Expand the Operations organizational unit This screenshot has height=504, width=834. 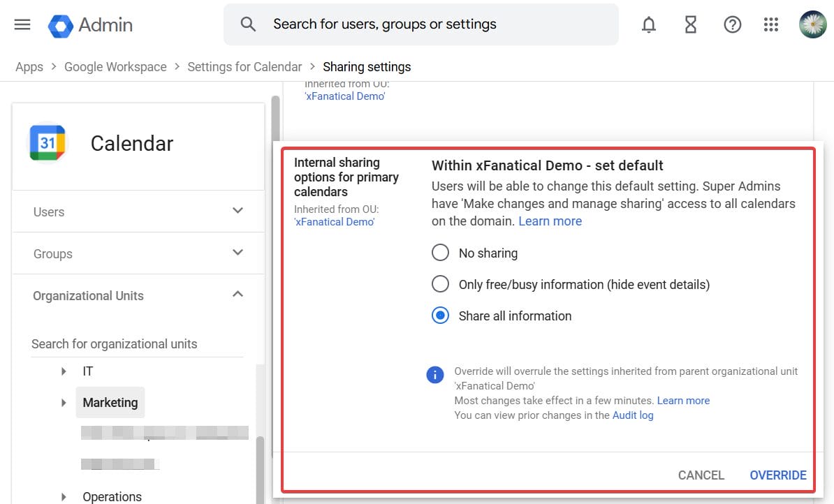[64, 496]
